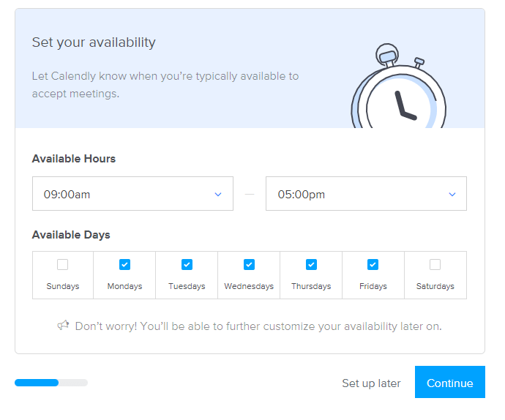Click the Sundays day label
This screenshot has width=505, height=420.
62,286
